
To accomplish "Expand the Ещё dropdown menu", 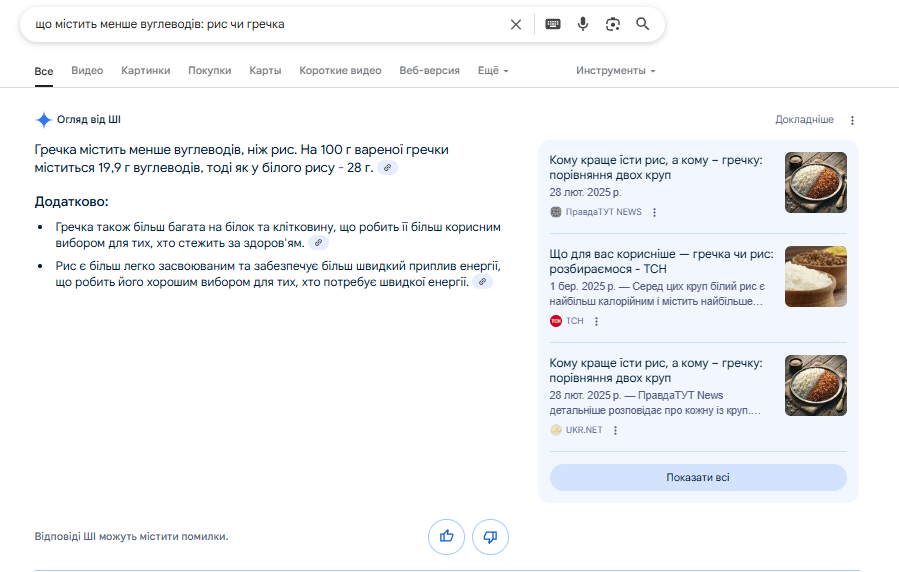I will pyautogui.click(x=493, y=70).
